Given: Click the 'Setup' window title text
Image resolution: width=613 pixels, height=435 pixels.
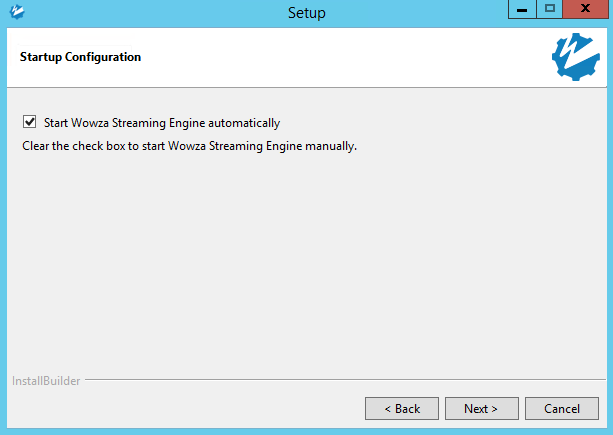Looking at the screenshot, I should [x=306, y=13].
